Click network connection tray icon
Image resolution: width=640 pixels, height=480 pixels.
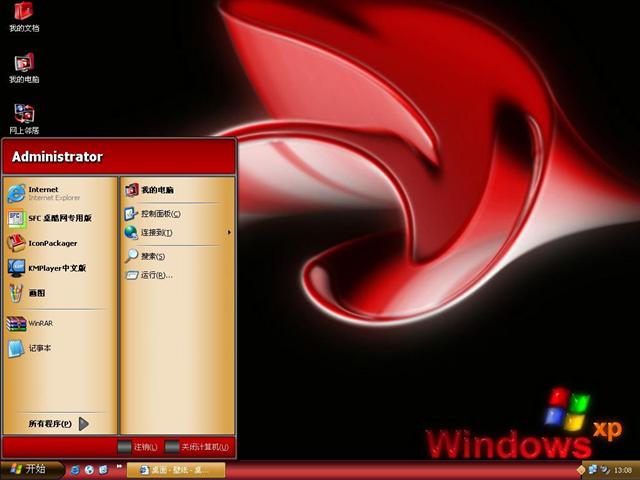click(x=593, y=470)
